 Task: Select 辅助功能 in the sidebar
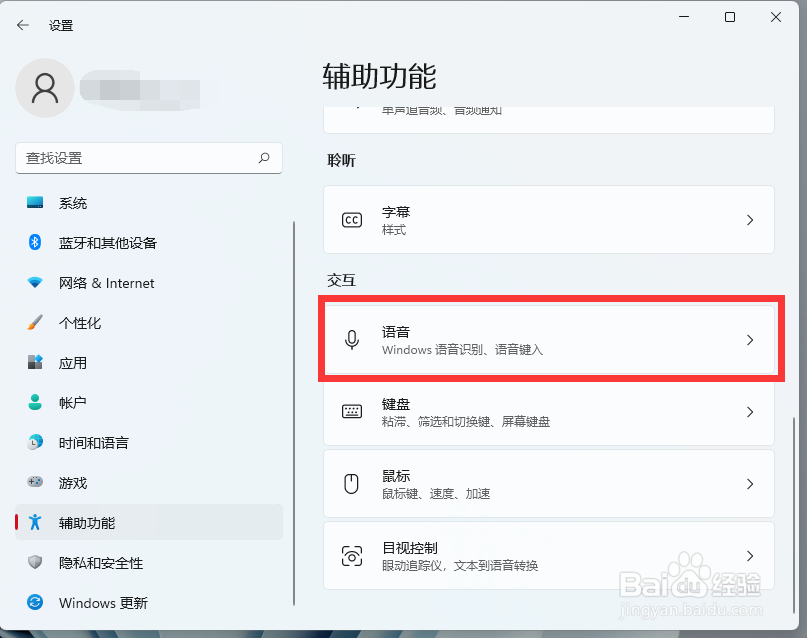click(x=149, y=523)
